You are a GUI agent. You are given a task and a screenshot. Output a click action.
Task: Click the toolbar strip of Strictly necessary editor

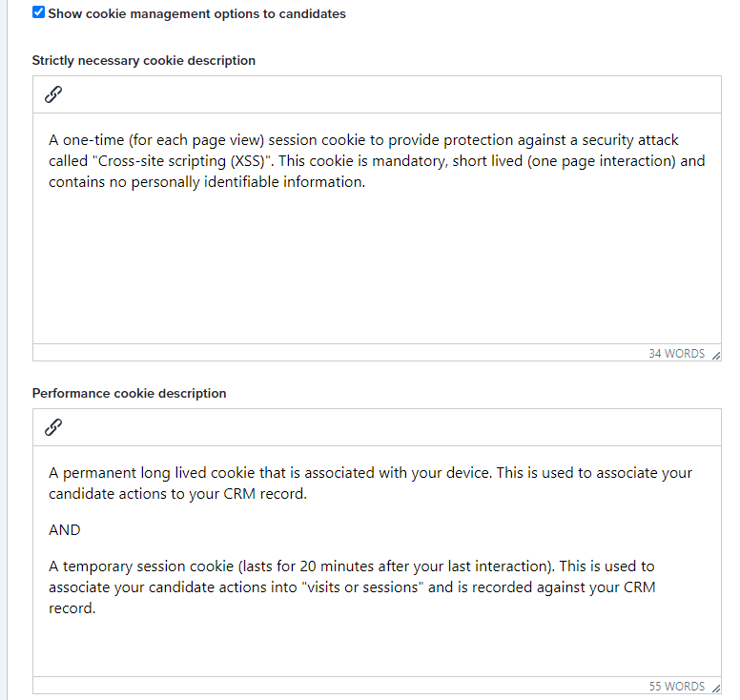point(377,94)
